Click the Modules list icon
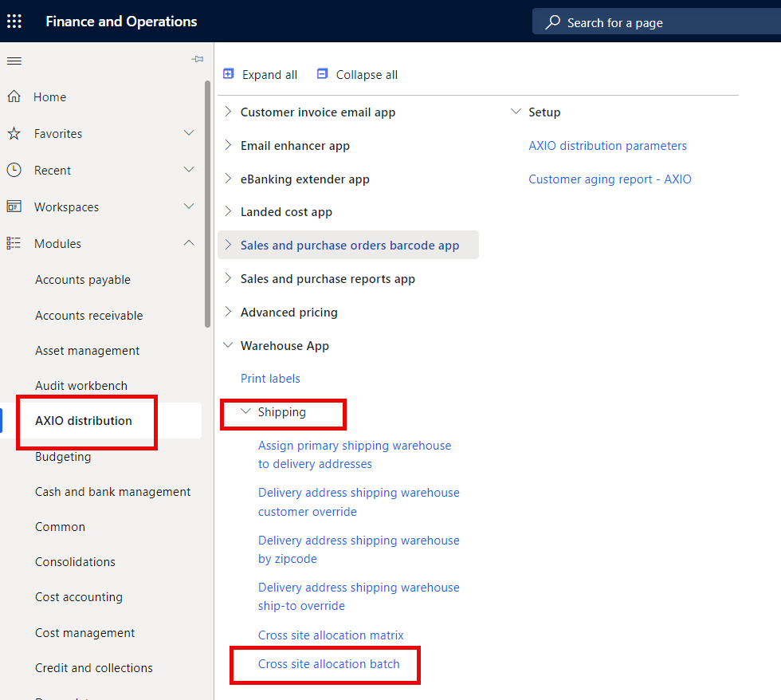The width and height of the screenshot is (781, 700). click(14, 243)
